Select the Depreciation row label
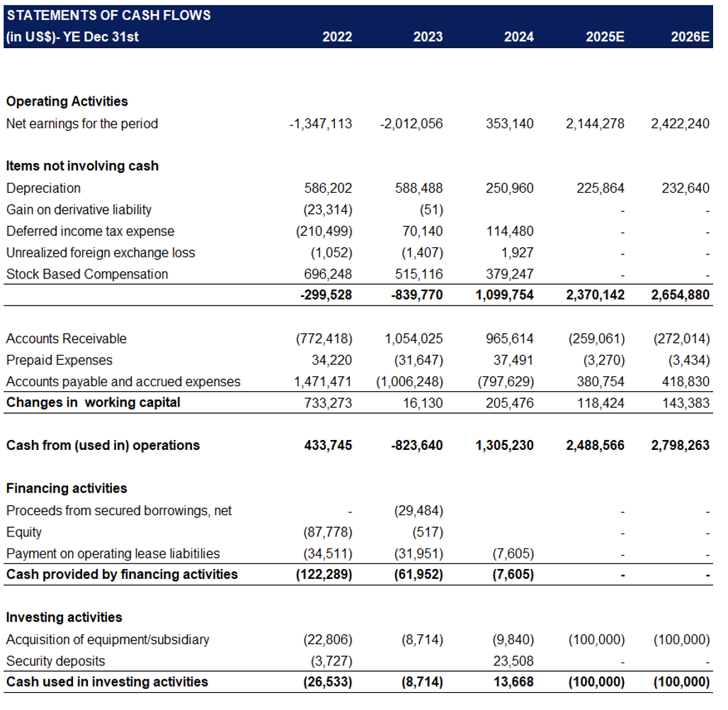This screenshot has height=710, width=728. click(x=43, y=188)
